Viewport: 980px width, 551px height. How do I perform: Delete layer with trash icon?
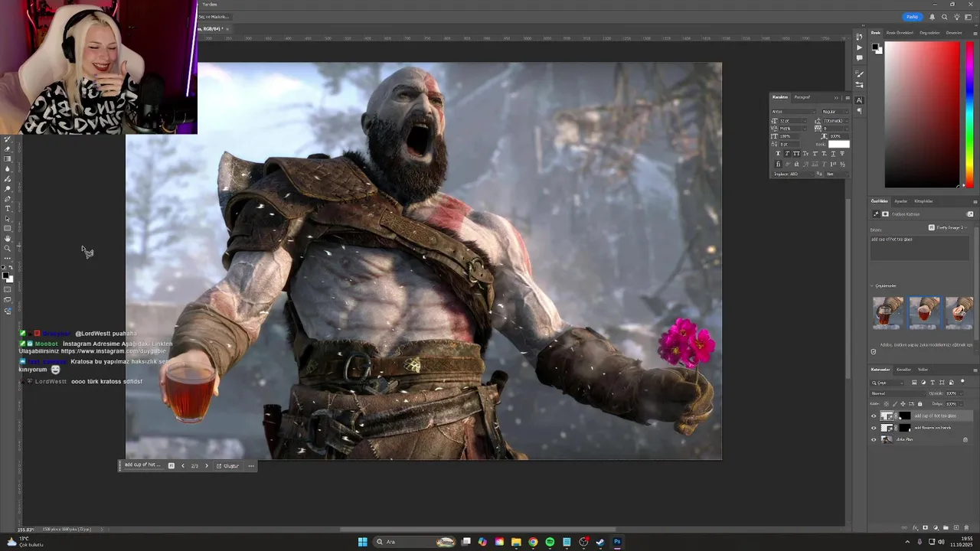pyautogui.click(x=966, y=528)
